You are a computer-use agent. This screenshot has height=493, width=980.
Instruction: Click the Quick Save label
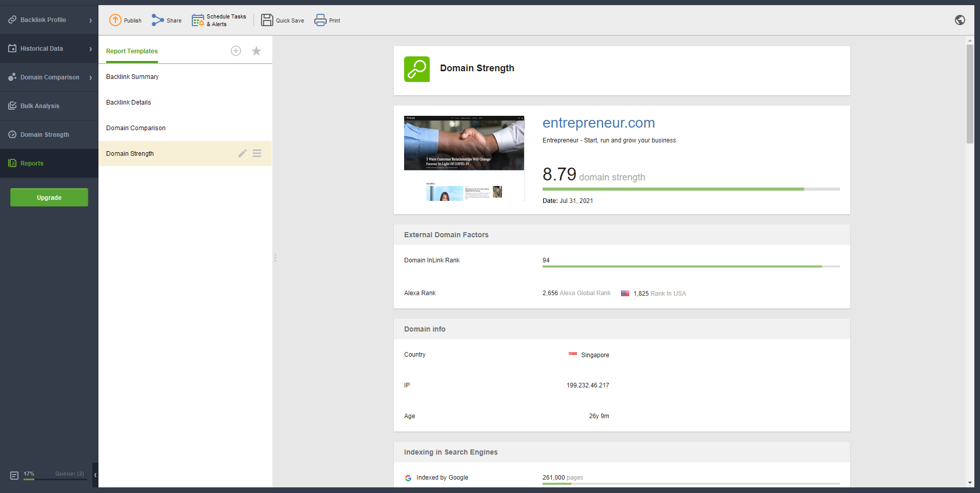click(290, 20)
